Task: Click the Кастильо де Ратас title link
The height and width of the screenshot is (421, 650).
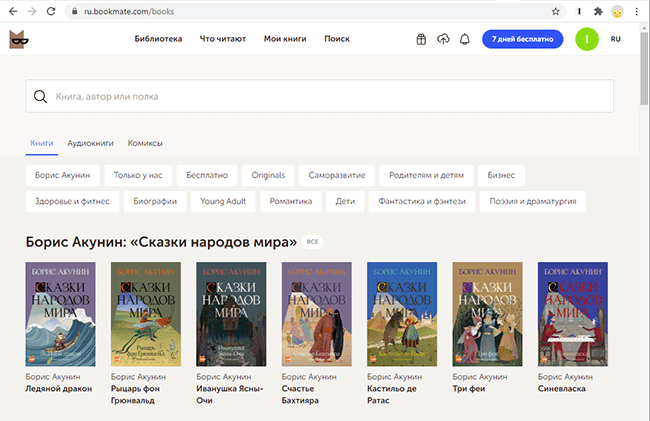Action: [392, 394]
